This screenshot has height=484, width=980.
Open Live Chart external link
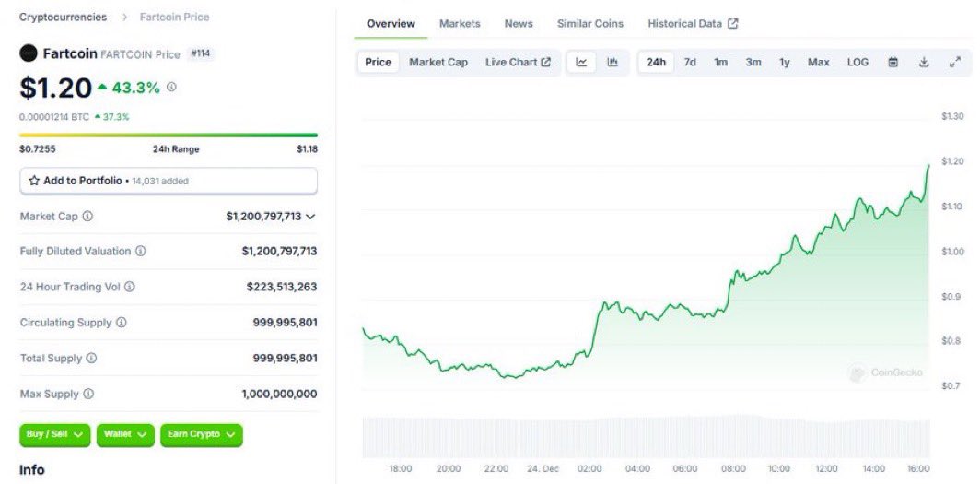519,62
